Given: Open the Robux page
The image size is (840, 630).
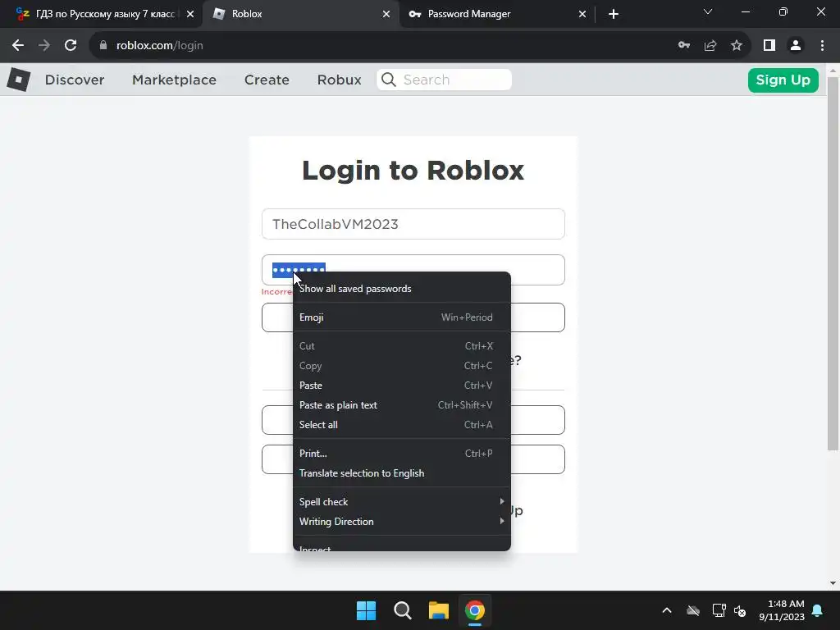Looking at the screenshot, I should coord(339,80).
